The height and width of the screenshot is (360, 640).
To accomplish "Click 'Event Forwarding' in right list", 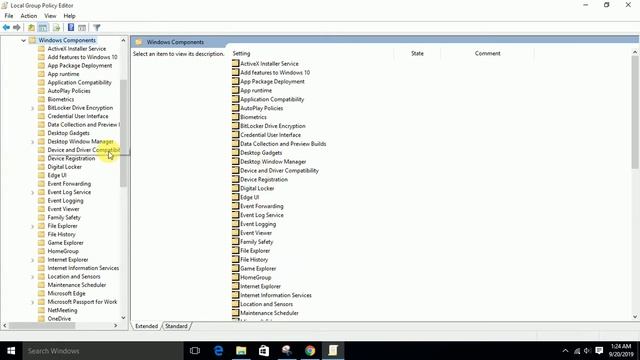I will point(262,206).
